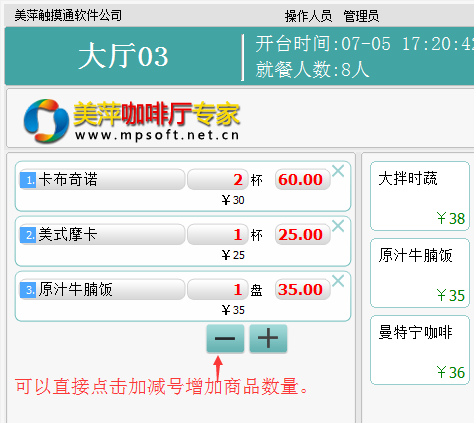
Task: Edit quantity field of 美式摩卡
Action: coord(218,235)
